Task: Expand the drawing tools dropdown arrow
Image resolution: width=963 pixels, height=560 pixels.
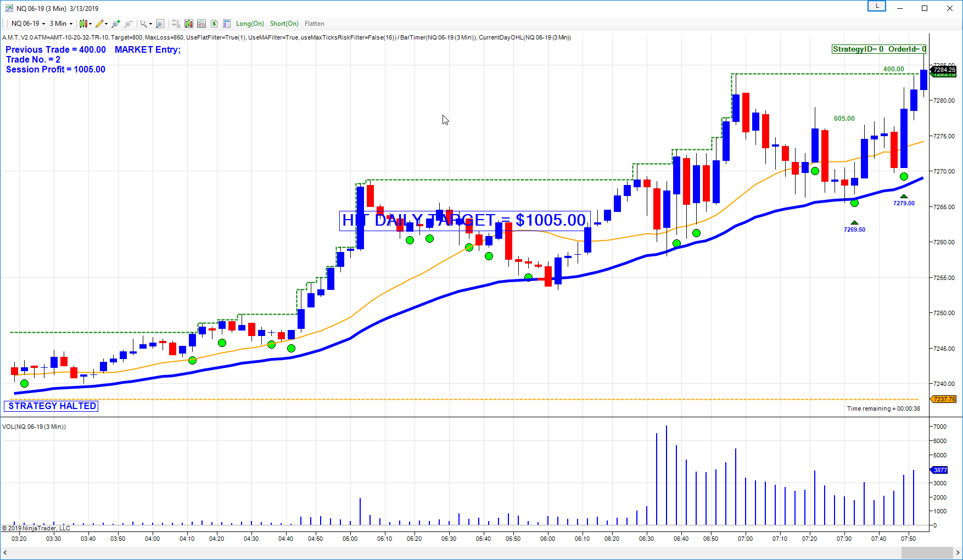Action: coord(106,24)
